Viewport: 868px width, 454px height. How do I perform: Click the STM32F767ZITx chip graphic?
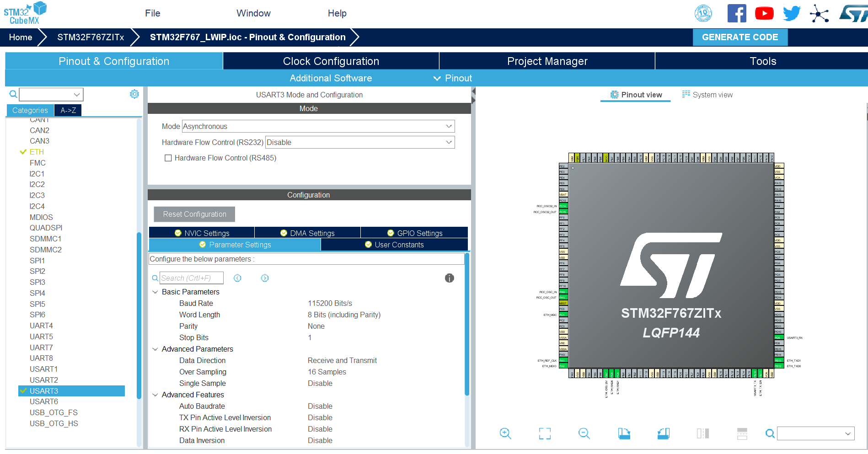click(x=671, y=266)
